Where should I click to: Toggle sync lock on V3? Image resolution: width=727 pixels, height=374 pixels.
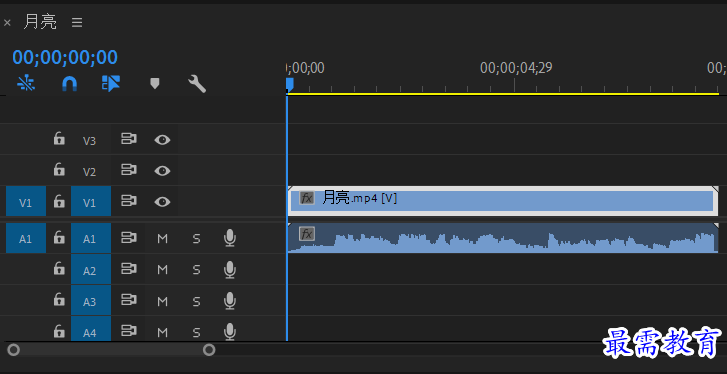tap(129, 139)
